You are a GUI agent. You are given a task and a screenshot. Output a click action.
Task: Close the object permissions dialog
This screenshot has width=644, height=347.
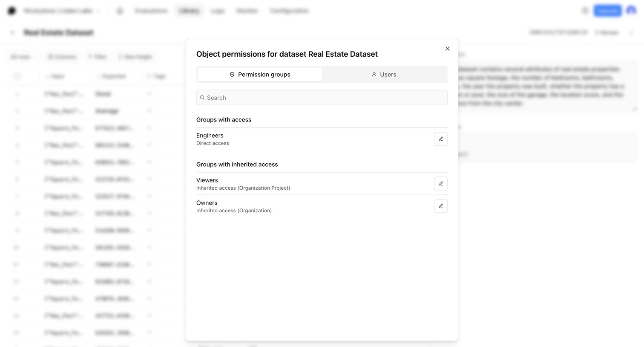pyautogui.click(x=448, y=49)
